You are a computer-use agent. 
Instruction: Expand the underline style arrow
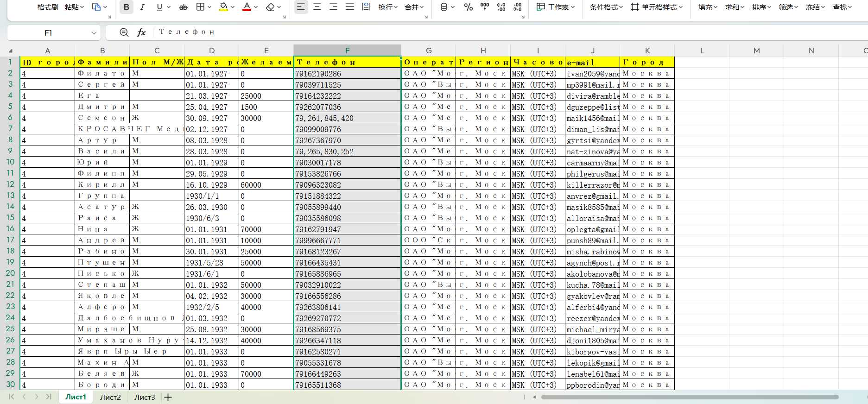[x=168, y=7]
